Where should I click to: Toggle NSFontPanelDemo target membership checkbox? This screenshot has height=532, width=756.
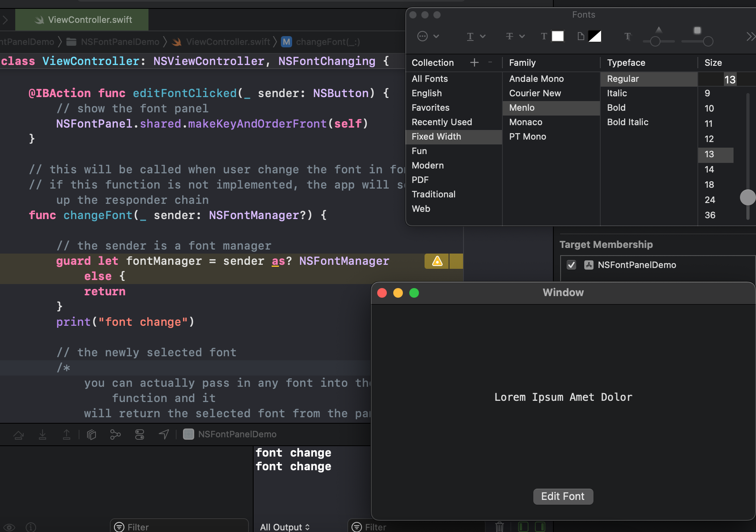pos(571,265)
